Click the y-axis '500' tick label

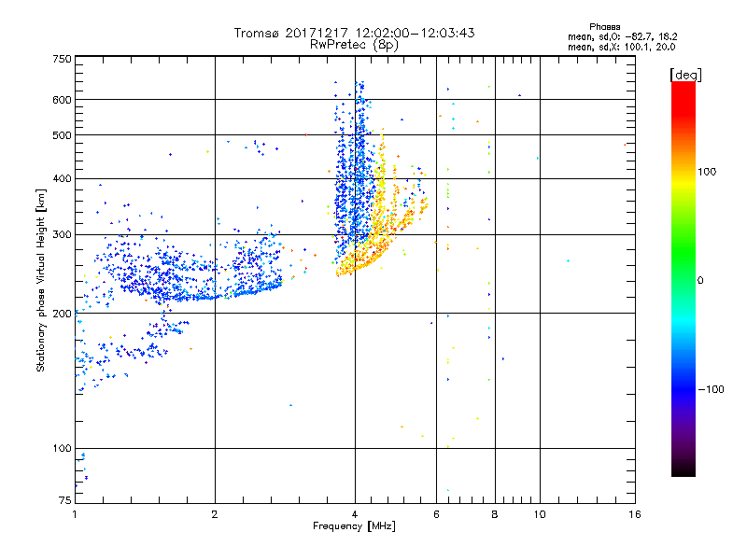click(x=62, y=135)
